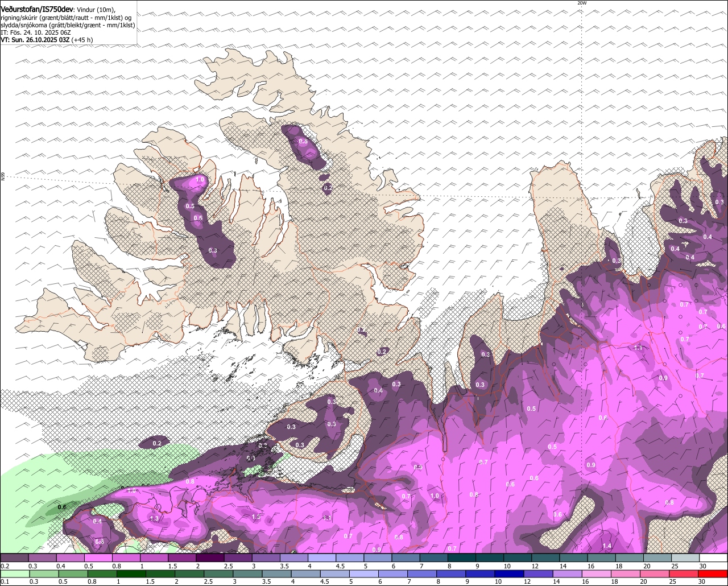Click the top-row legend swatch between 8 and 9

click(x=462, y=558)
